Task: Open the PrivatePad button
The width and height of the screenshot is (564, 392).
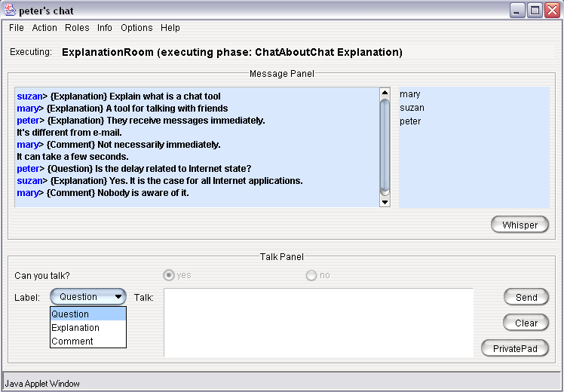Action: tap(515, 348)
